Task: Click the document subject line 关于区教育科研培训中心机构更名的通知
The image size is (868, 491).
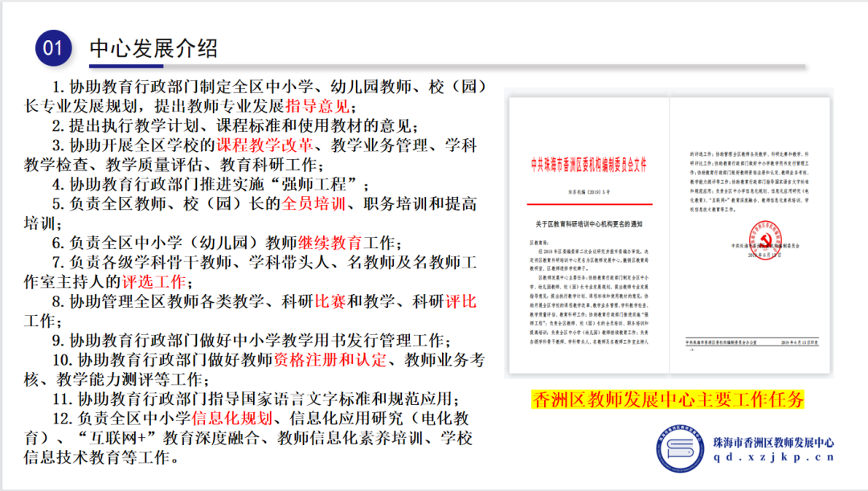Action: coord(589,224)
